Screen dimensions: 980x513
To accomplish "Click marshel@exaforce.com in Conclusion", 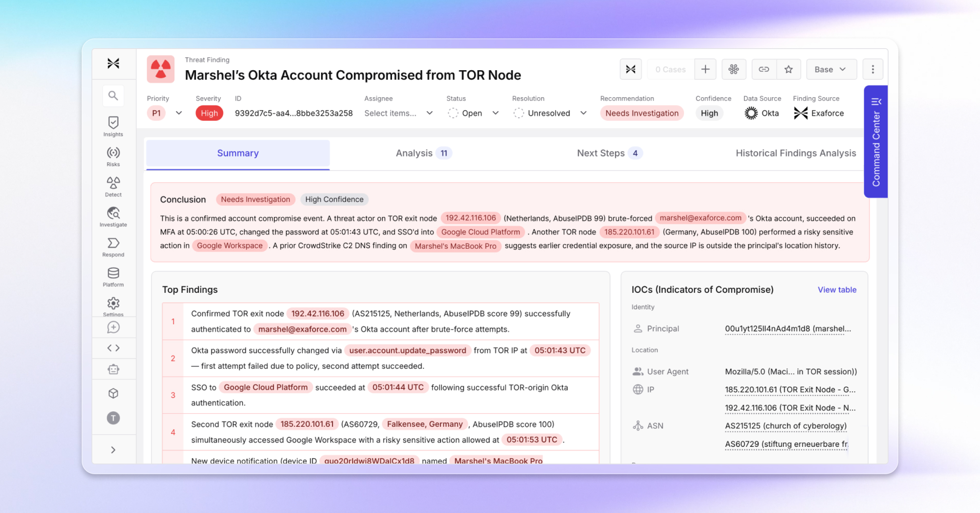I will [x=701, y=218].
